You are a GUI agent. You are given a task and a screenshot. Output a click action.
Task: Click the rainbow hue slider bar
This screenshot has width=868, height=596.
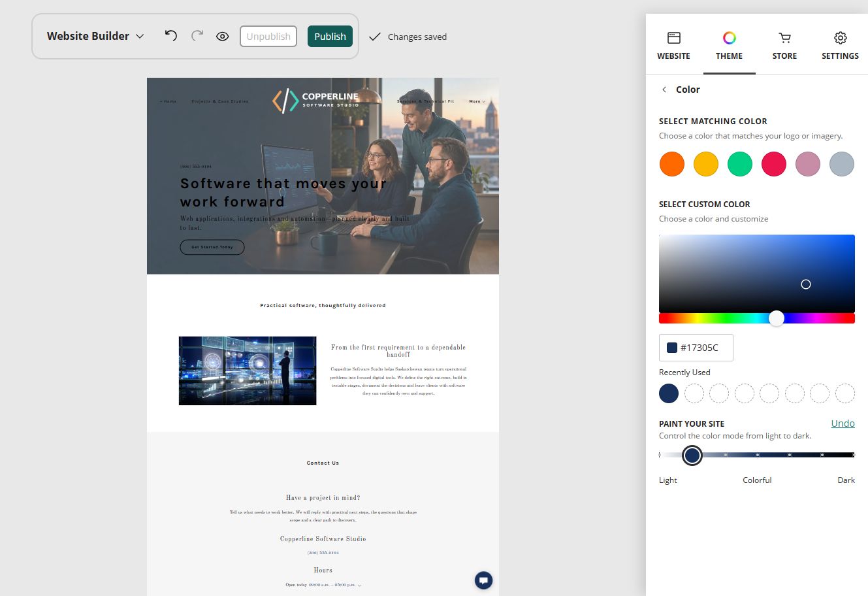pos(757,318)
